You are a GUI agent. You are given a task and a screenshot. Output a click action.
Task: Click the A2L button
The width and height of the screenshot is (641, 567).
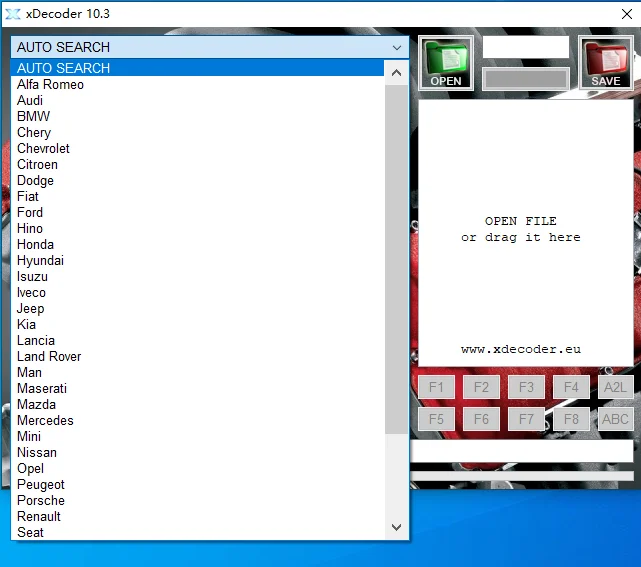[615, 387]
